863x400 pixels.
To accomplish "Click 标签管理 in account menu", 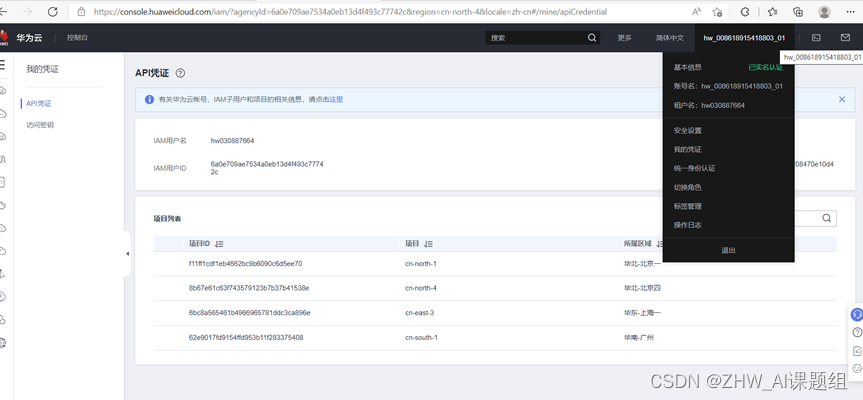I will [x=688, y=206].
